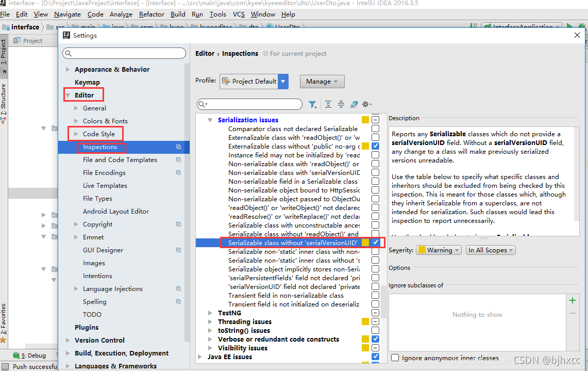Click the project-level icon beside Spelling
This screenshot has height=371, width=588.
click(178, 301)
